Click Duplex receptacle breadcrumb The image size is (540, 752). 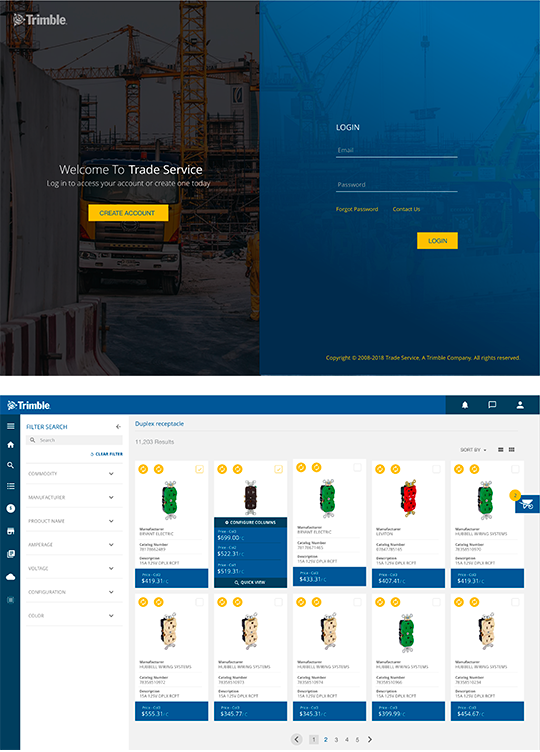click(159, 424)
